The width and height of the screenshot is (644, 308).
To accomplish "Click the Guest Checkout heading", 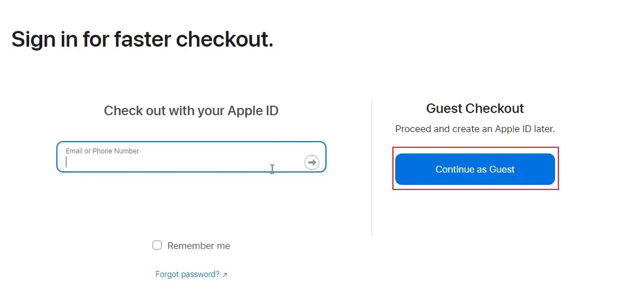I will 475,108.
